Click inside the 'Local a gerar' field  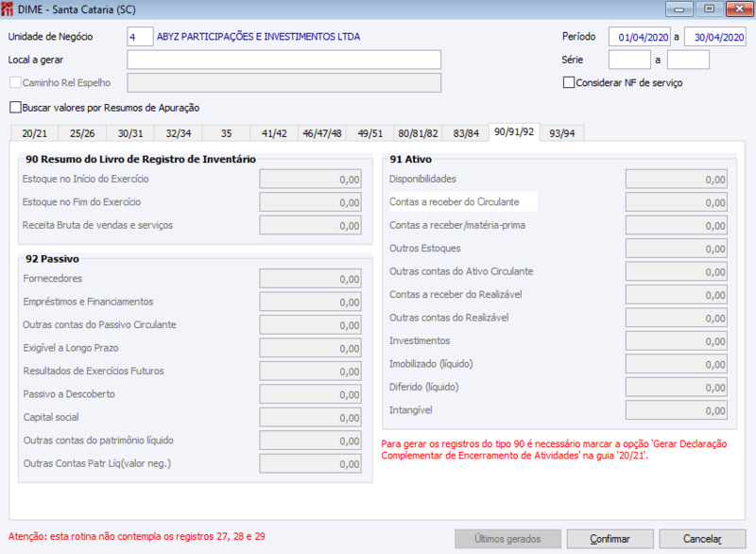tap(283, 59)
